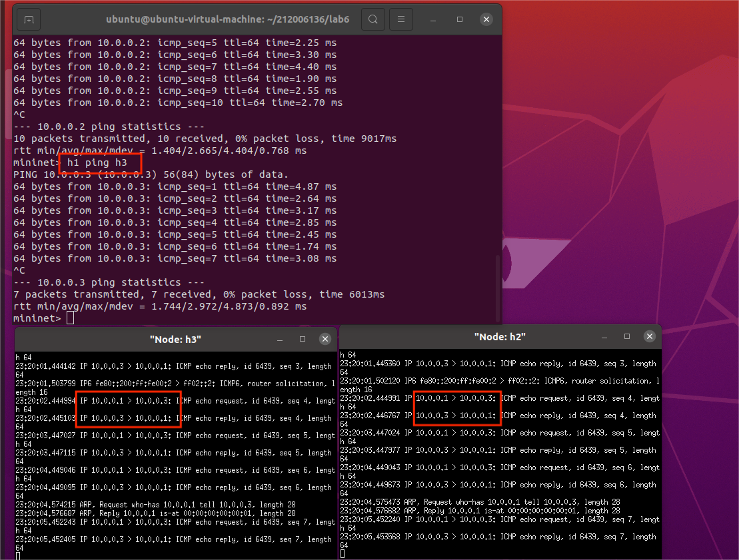Close the main ubuntu terminal window
Screen dimensions: 739x560
[486, 19]
